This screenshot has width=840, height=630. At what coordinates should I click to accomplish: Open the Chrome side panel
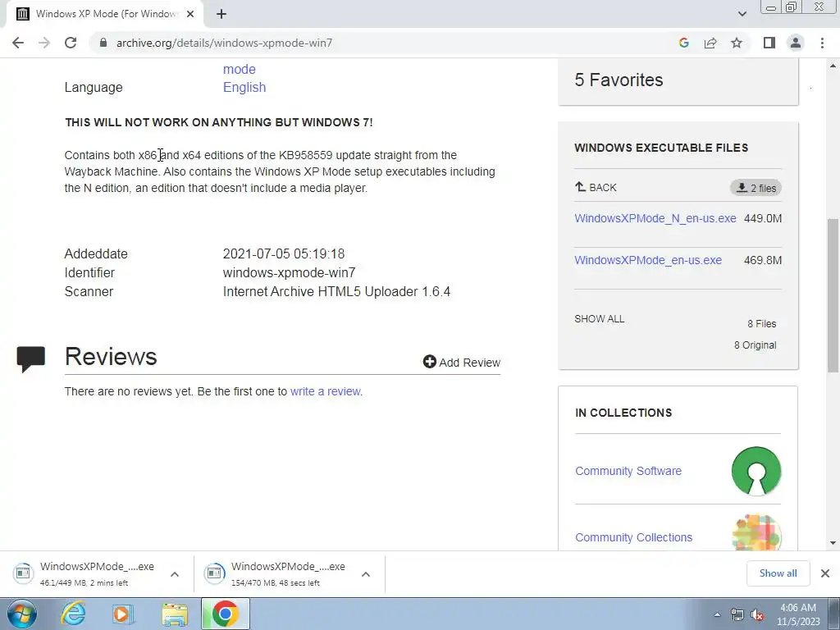[x=769, y=43]
